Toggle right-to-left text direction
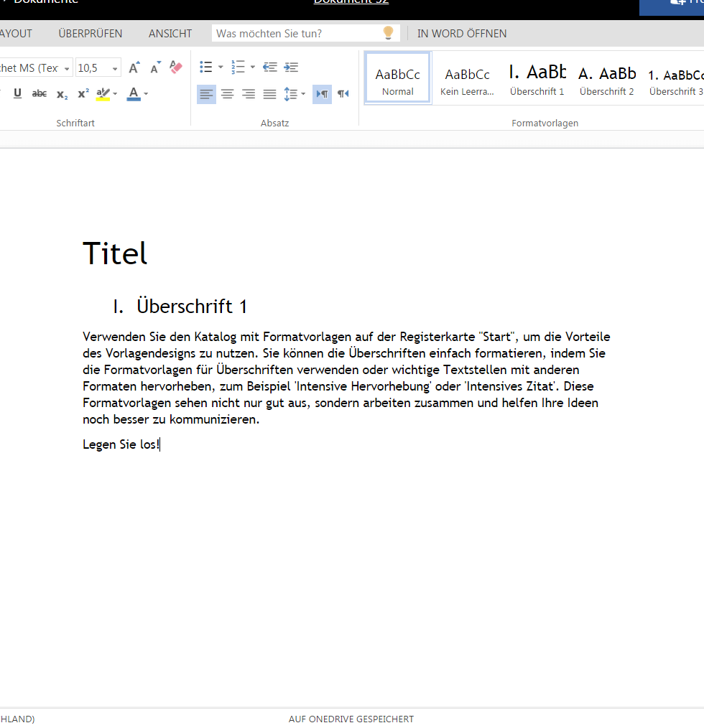The width and height of the screenshot is (704, 728). pos(343,94)
